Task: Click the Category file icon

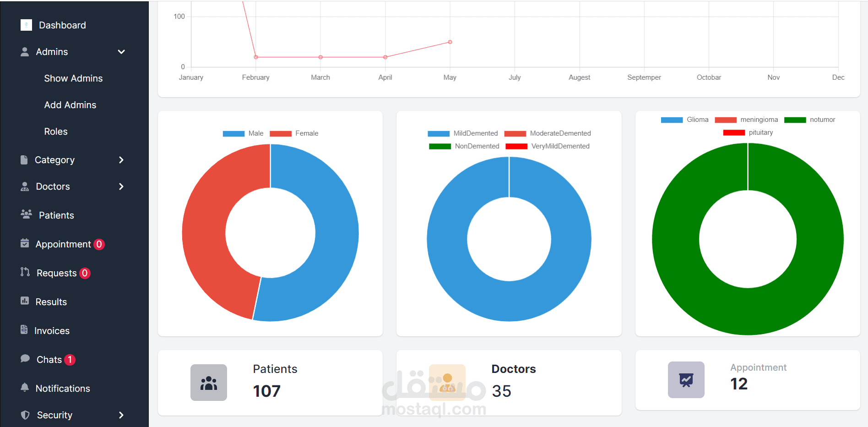Action: (24, 159)
